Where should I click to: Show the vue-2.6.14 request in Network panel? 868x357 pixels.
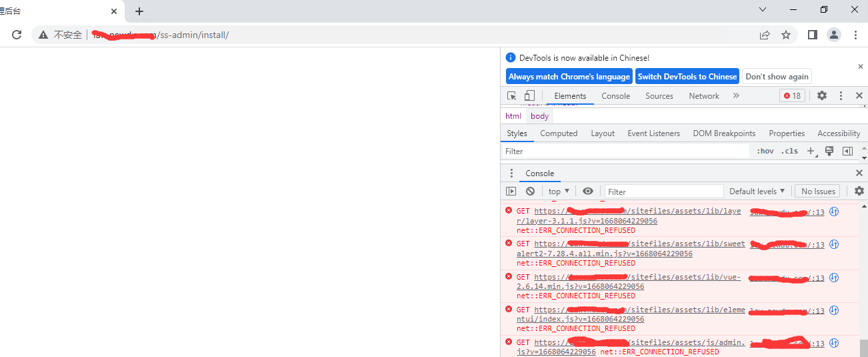pyautogui.click(x=833, y=277)
